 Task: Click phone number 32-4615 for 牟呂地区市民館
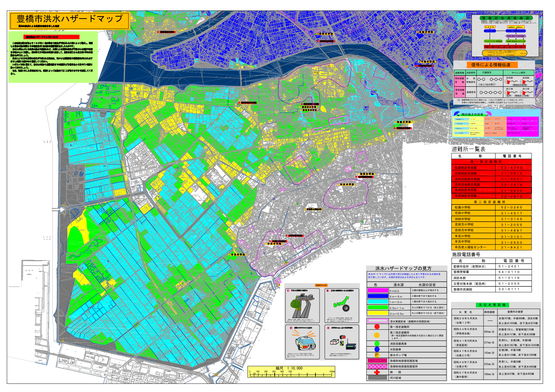(512, 196)
